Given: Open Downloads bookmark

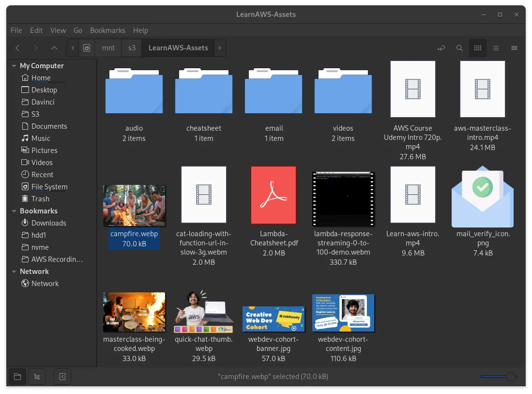Looking at the screenshot, I should (x=48, y=223).
